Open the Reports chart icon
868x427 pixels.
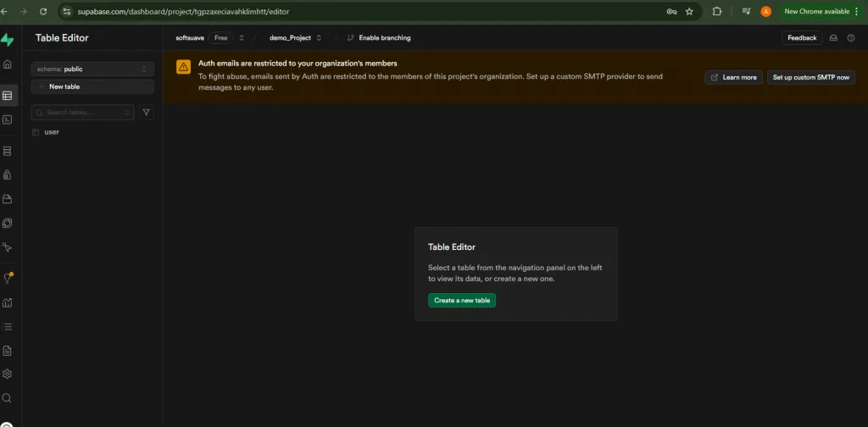7,302
